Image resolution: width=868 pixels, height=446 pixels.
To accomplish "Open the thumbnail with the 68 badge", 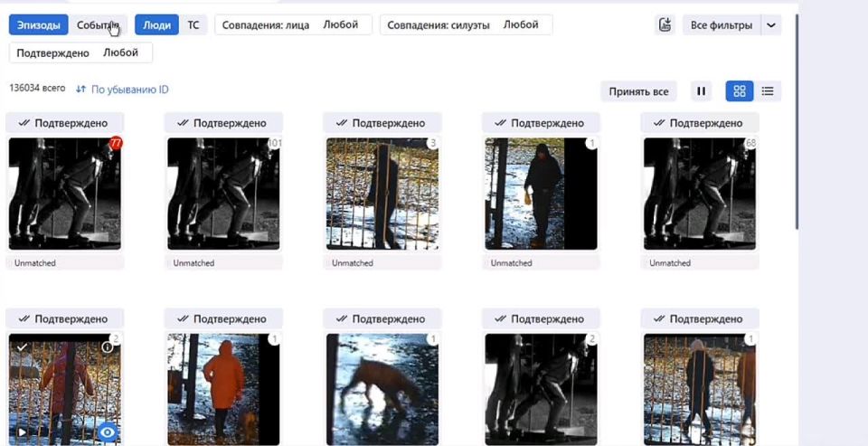I will point(700,194).
